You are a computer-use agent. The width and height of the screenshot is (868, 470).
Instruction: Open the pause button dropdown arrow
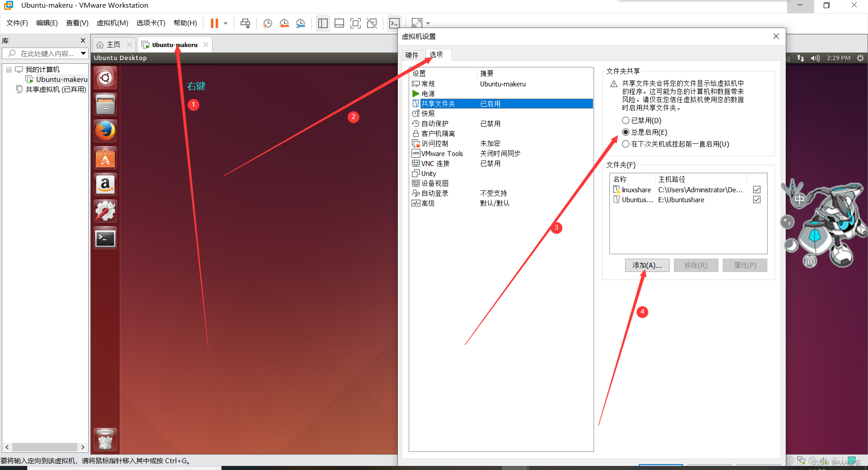click(x=226, y=23)
